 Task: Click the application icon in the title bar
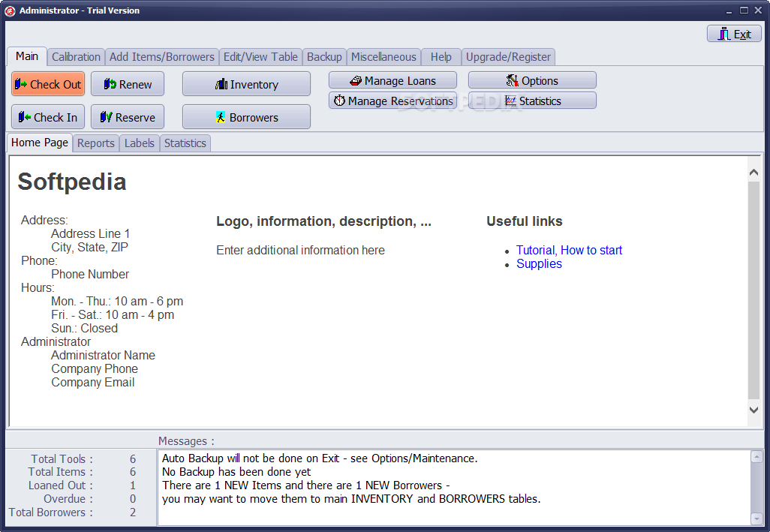pyautogui.click(x=10, y=11)
